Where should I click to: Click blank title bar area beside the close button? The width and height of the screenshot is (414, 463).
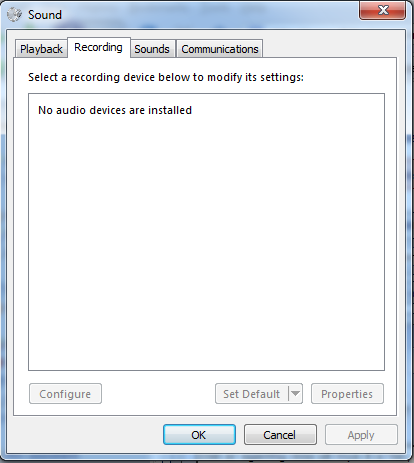pos(210,13)
